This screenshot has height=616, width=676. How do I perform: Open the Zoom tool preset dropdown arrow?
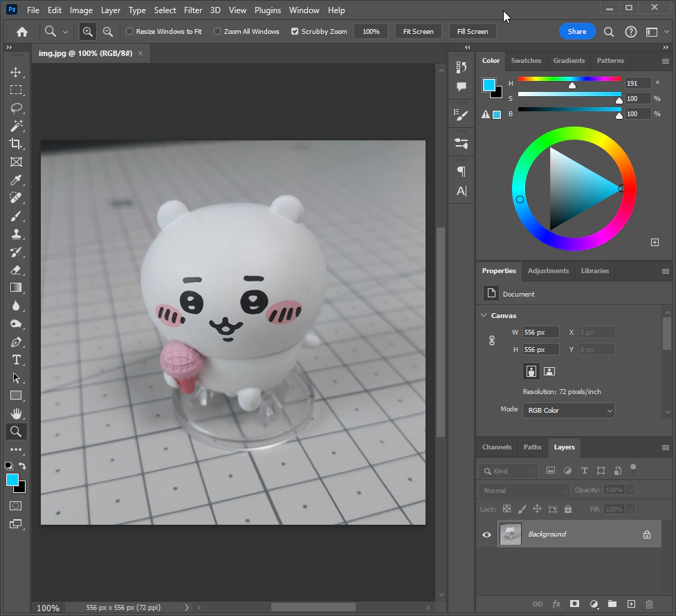[65, 32]
